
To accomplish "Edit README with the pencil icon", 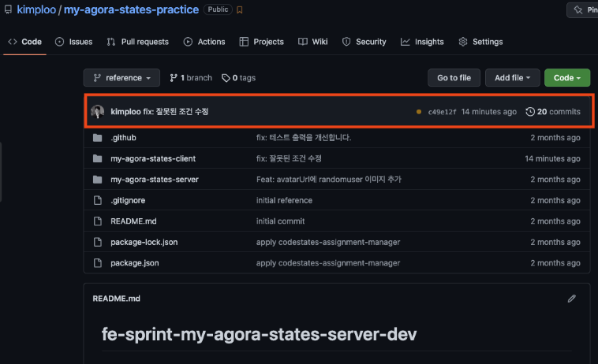I will pos(571,299).
